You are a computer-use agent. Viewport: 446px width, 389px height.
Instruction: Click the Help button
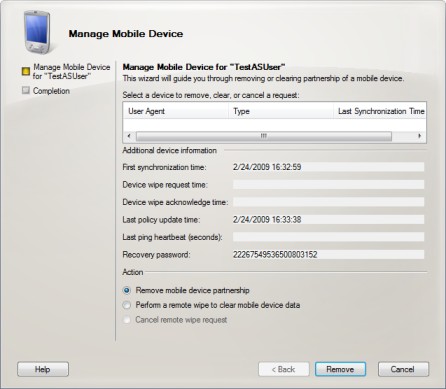tap(43, 369)
